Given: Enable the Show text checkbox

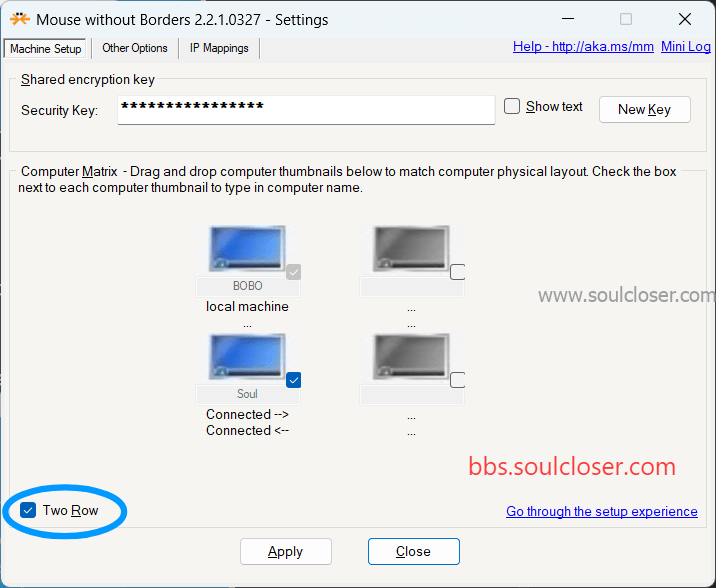Looking at the screenshot, I should point(512,106).
